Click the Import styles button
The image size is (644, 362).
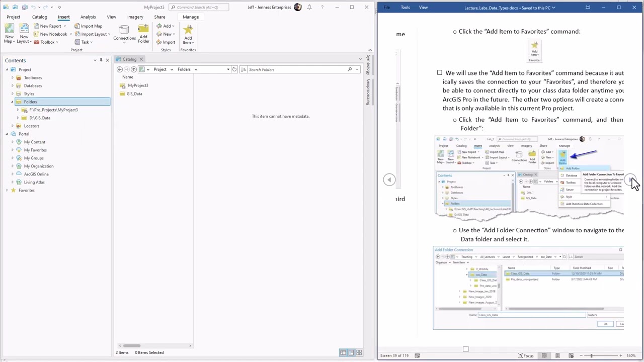click(x=166, y=42)
